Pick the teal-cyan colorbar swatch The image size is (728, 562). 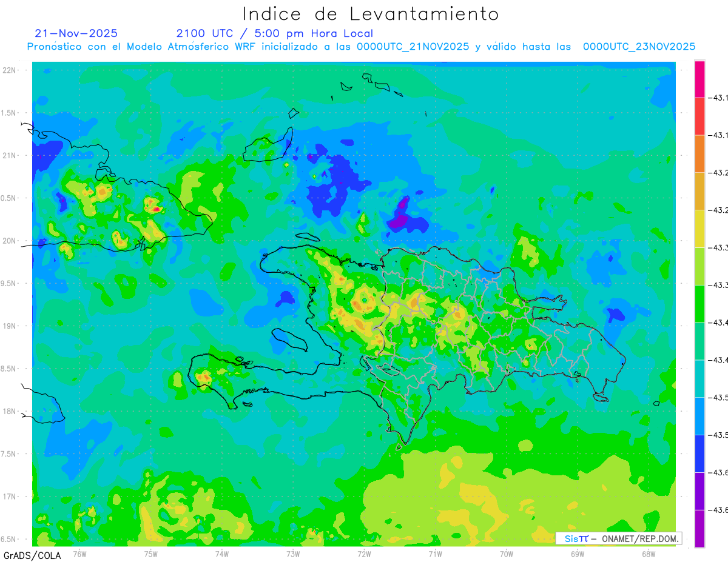coord(699,378)
